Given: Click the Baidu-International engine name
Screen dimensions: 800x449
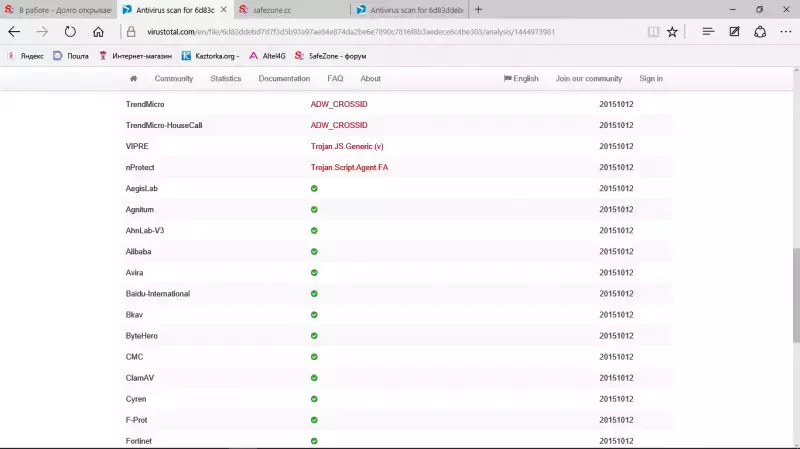Looking at the screenshot, I should (158, 293).
